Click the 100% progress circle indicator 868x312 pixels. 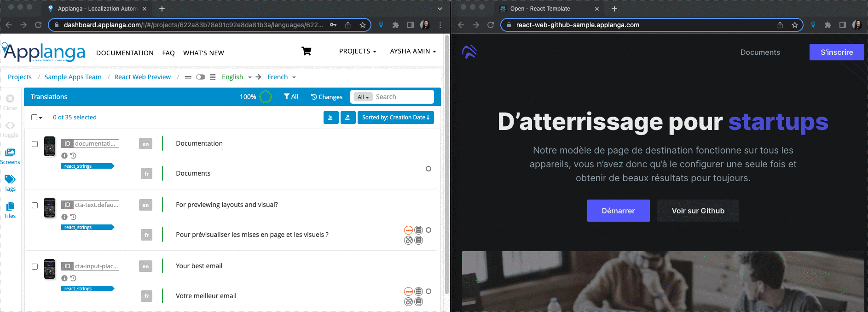(266, 97)
